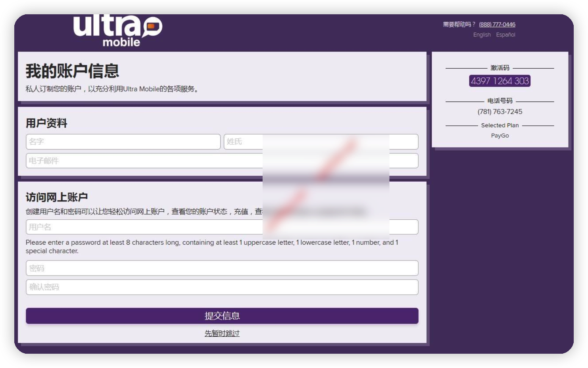Click the Ultra Mobile logo
The image size is (588, 368).
coord(118,31)
